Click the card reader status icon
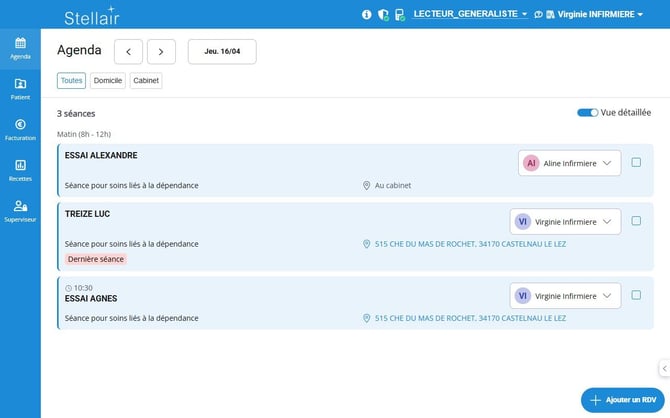 (x=399, y=15)
